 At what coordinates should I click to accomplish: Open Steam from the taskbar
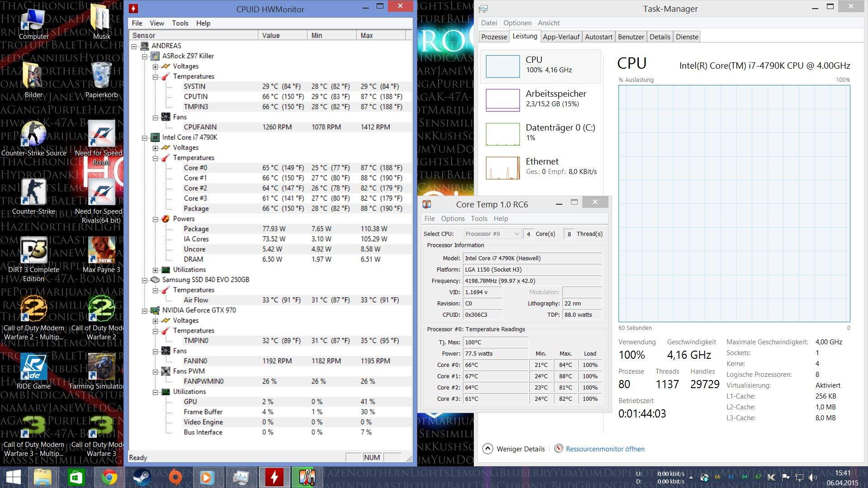142,477
